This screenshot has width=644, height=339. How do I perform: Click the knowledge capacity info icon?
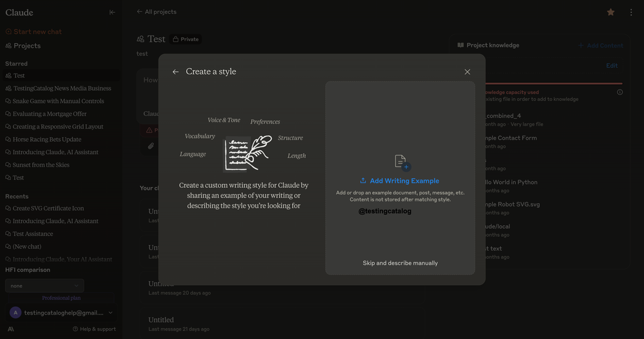620,92
